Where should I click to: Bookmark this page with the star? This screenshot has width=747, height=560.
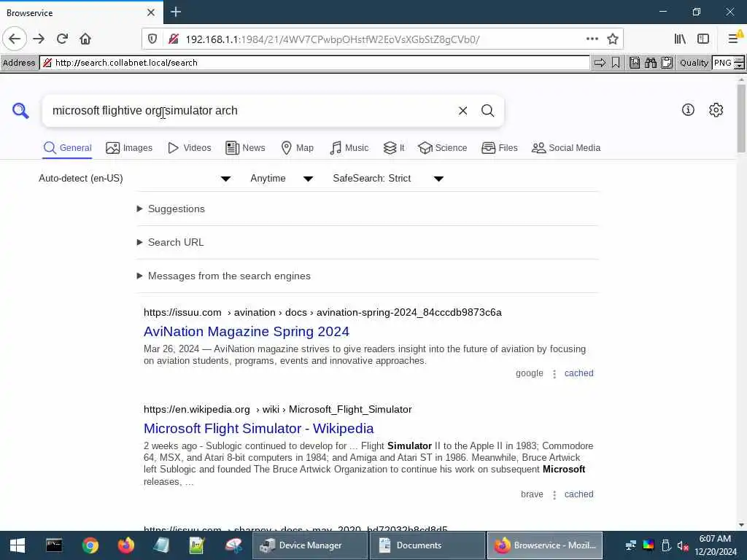pyautogui.click(x=613, y=39)
